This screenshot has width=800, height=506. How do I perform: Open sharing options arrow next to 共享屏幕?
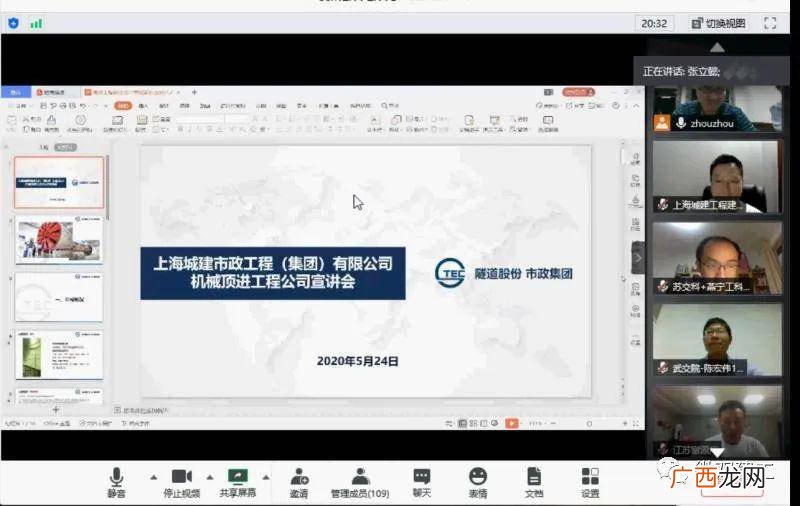(266, 477)
